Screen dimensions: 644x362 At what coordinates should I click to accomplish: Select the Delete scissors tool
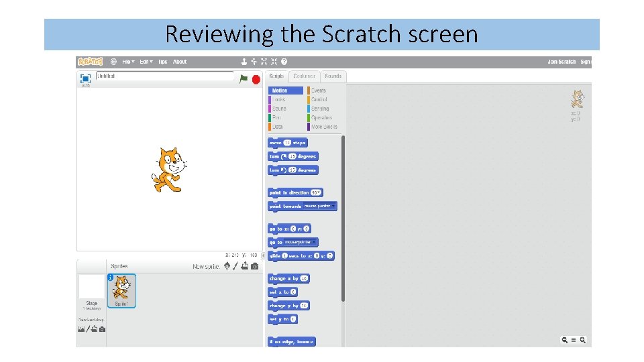[x=254, y=62]
